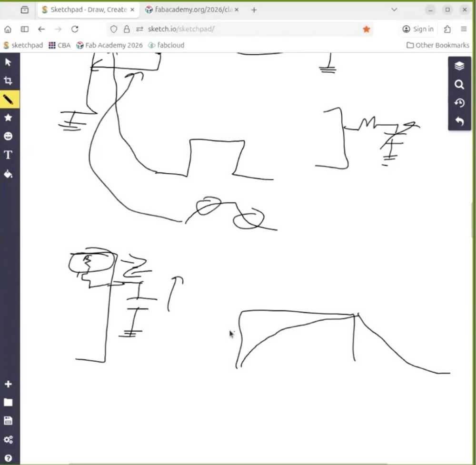Pick the paint bucket Fill tool
The height and width of the screenshot is (465, 476).
(8, 174)
